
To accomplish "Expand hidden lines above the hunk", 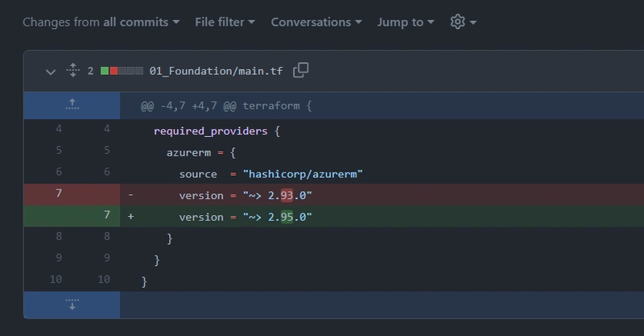I will coord(72,106).
